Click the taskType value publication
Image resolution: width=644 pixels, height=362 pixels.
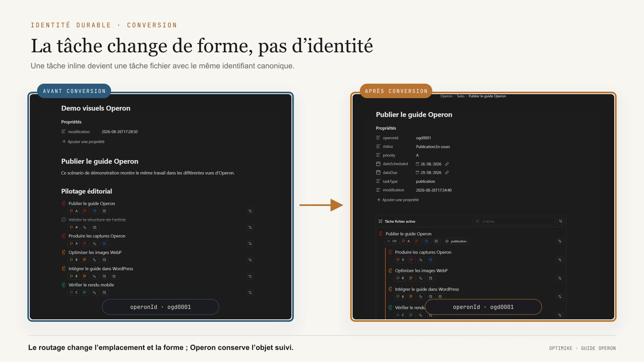425,181
